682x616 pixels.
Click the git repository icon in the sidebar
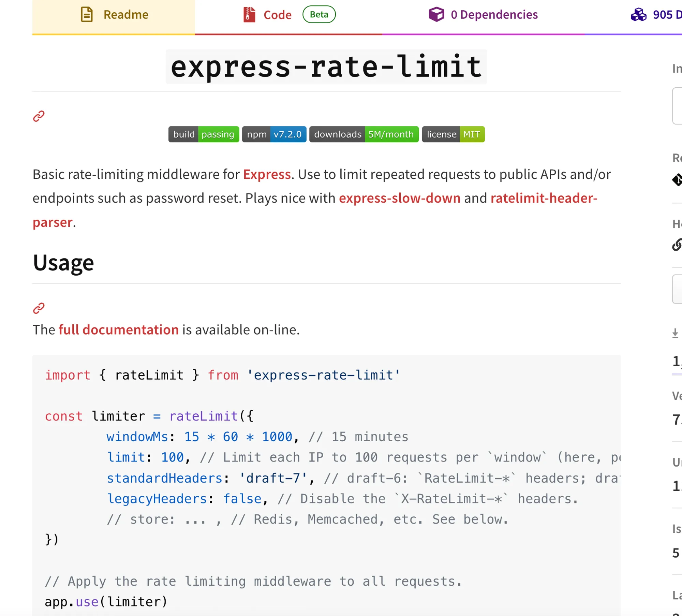click(x=677, y=180)
